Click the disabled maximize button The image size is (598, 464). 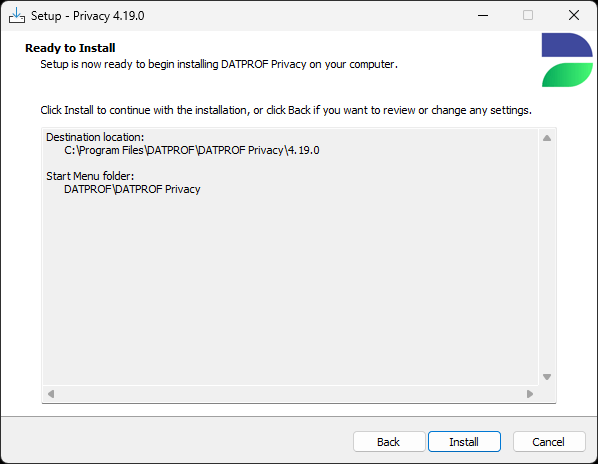click(x=528, y=16)
